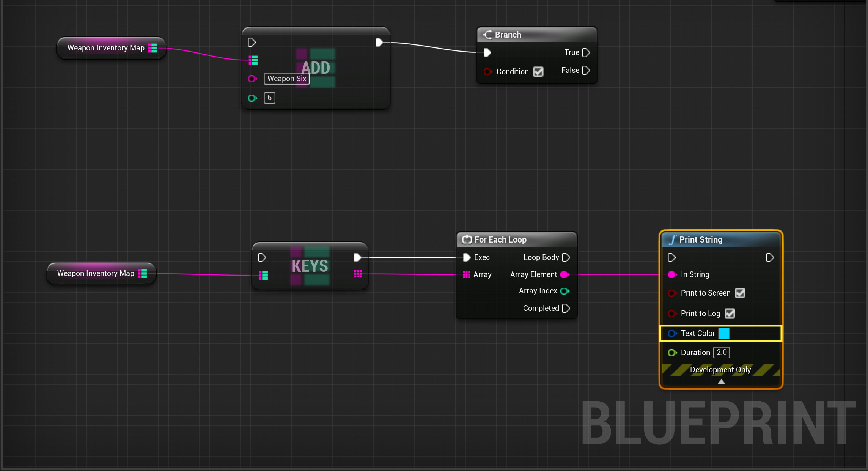Viewport: 868px width, 471px height.
Task: Uncheck Print to Log checkbox
Action: pos(730,313)
